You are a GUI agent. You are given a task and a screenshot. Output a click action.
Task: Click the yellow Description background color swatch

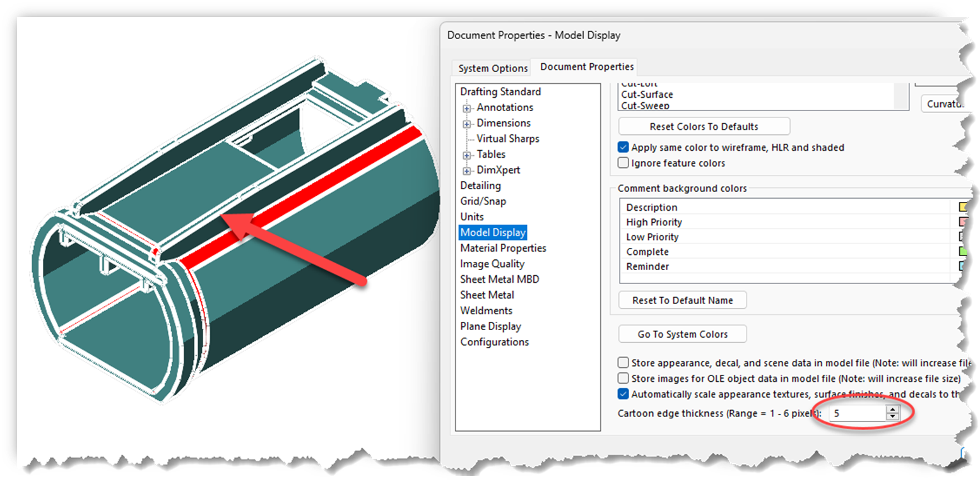[962, 206]
